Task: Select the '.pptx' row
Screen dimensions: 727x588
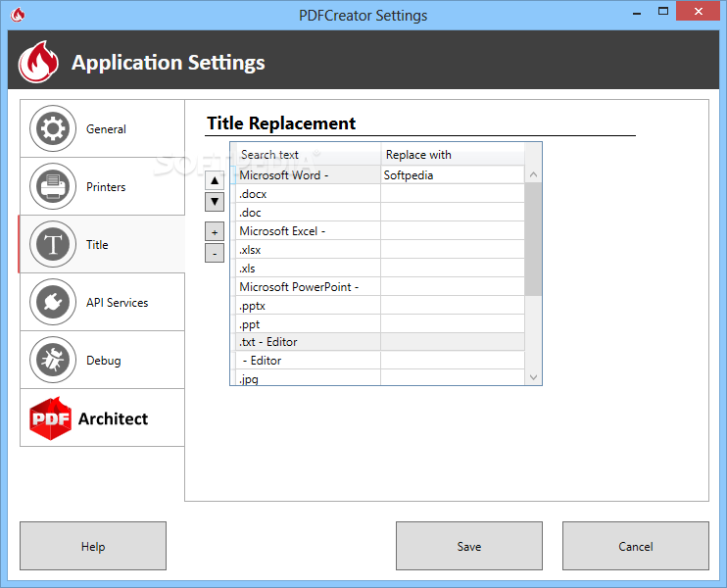Action: coord(380,305)
